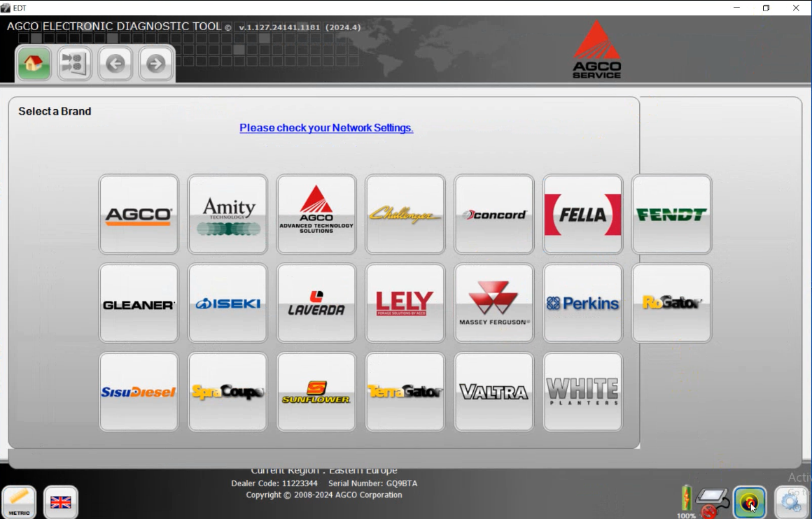This screenshot has height=519, width=812.
Task: Open the White Planters brand
Action: [582, 391]
